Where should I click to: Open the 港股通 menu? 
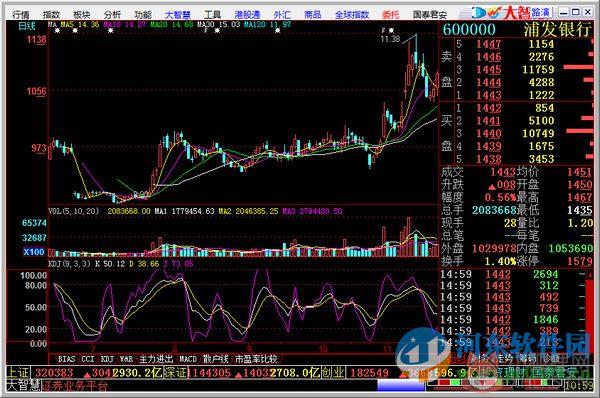tap(247, 15)
